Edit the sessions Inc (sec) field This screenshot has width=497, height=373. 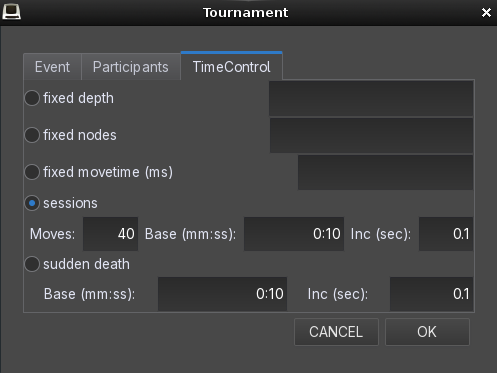[446, 234]
